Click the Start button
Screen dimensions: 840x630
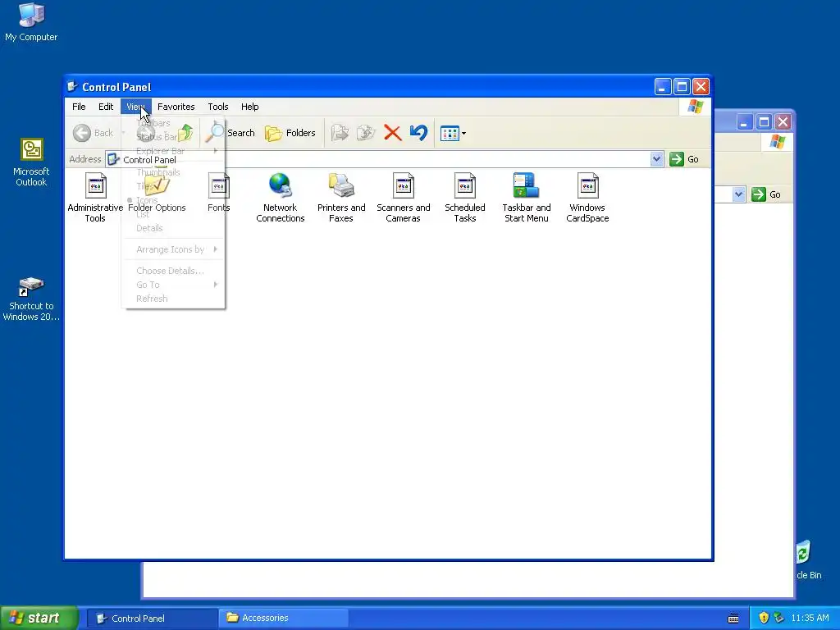click(x=39, y=619)
